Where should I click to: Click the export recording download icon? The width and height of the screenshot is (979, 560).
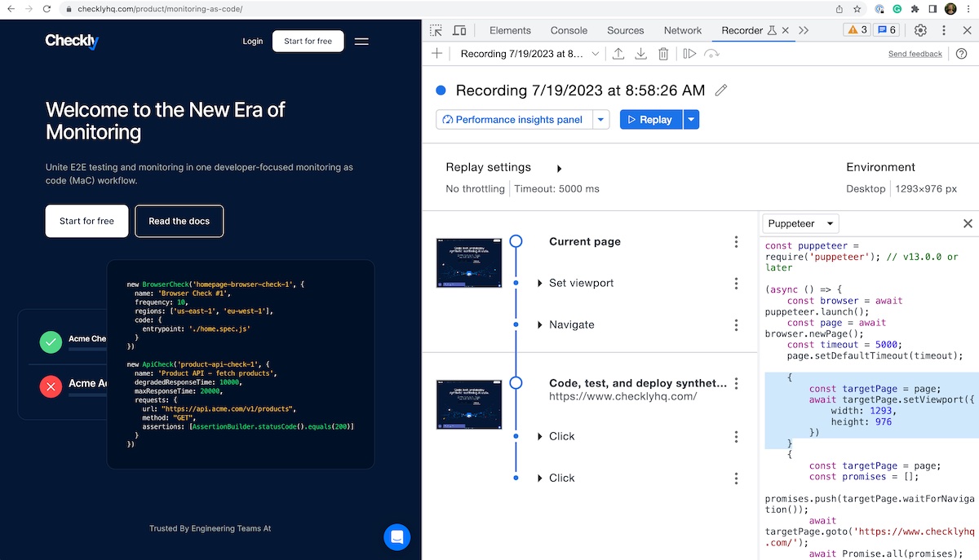tap(641, 54)
